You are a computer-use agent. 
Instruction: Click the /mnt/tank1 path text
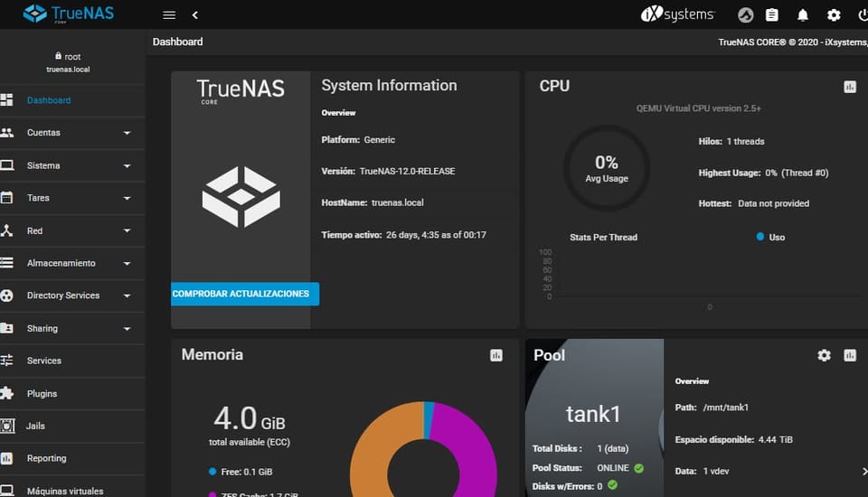point(726,408)
